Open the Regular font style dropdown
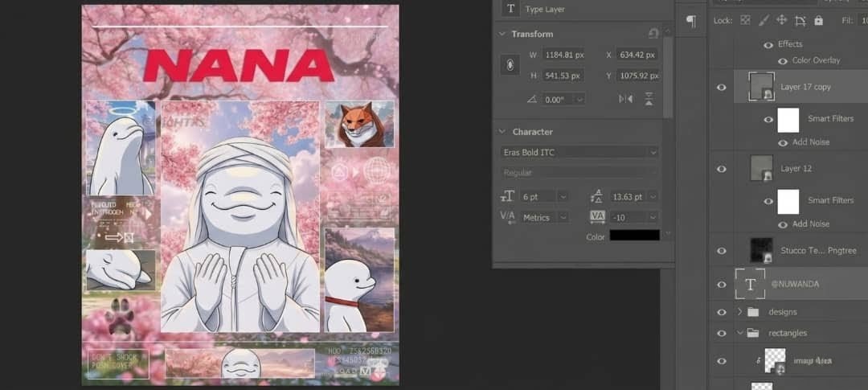 pos(653,173)
